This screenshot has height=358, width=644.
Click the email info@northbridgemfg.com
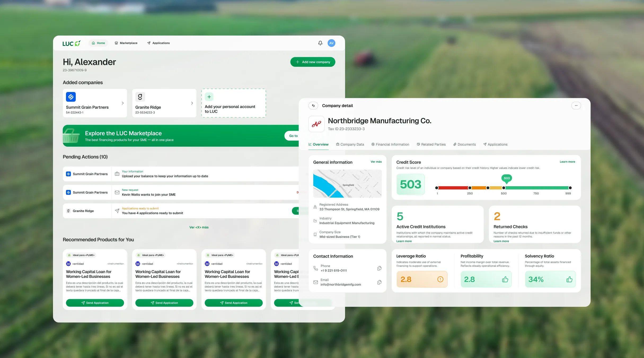click(x=341, y=285)
